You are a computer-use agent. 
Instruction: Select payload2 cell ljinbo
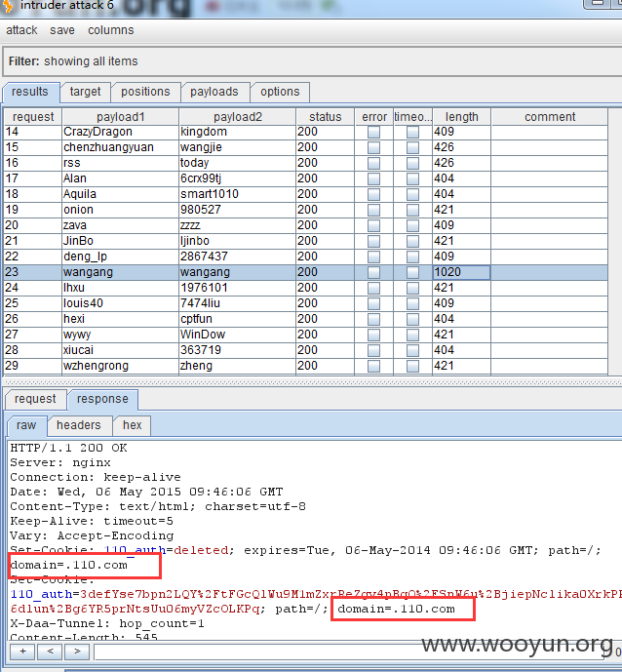click(237, 241)
